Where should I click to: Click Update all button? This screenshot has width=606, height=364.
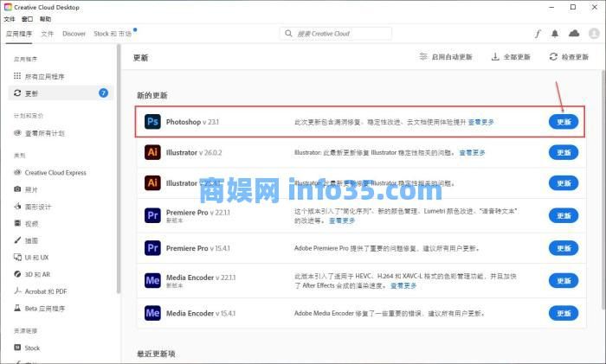click(511, 57)
